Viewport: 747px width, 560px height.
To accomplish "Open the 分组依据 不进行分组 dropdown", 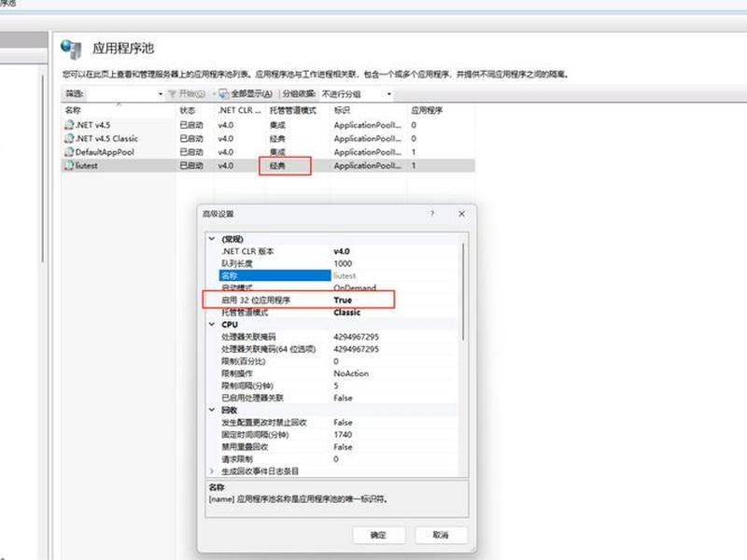I will pos(389,94).
